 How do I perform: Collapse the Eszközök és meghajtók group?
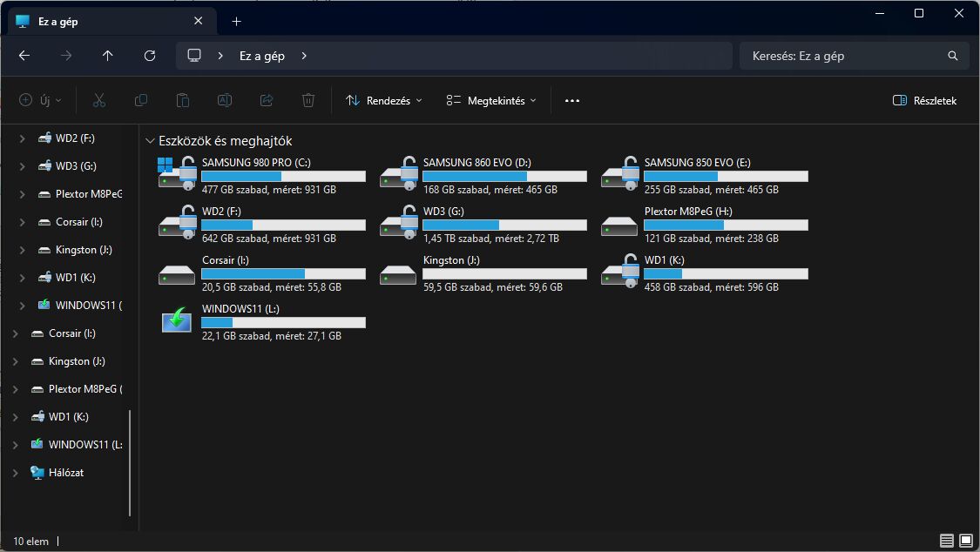point(150,141)
